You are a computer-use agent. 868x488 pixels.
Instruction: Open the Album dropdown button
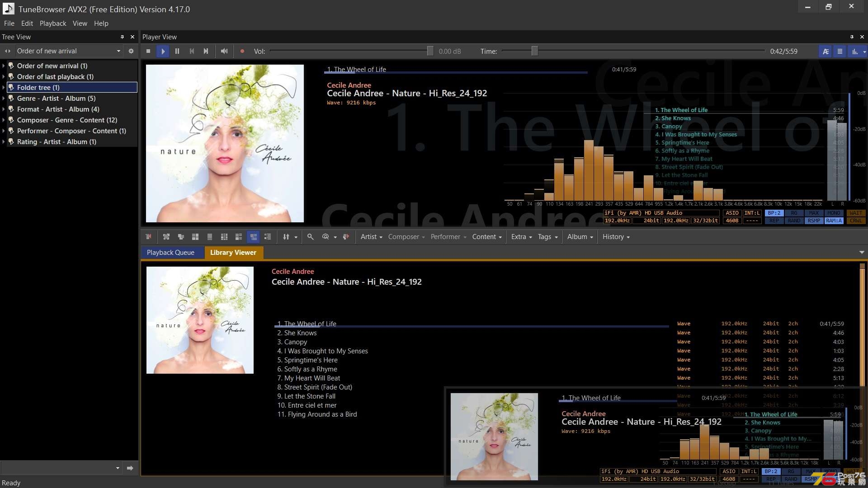click(x=580, y=237)
